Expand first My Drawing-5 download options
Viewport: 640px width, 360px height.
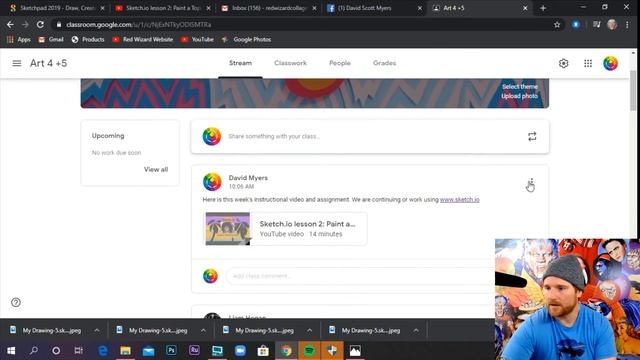(97, 330)
